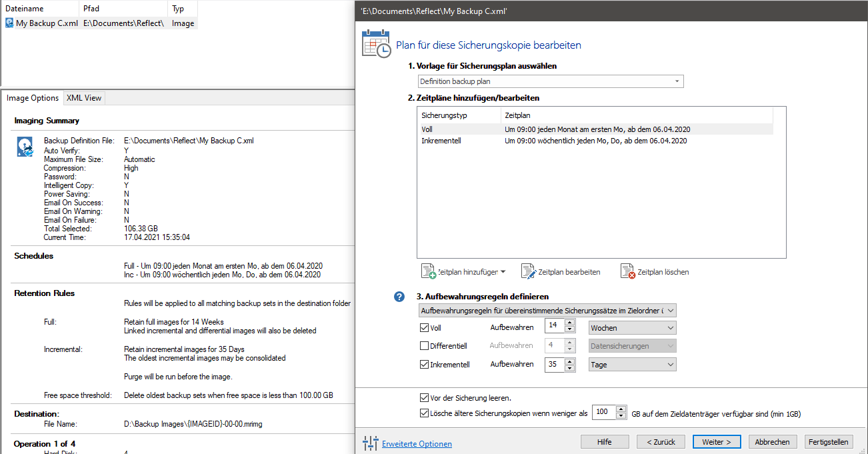Click the Zeitplan bearbeiten pencil icon
Screen dimensions: 868x454
pos(529,271)
